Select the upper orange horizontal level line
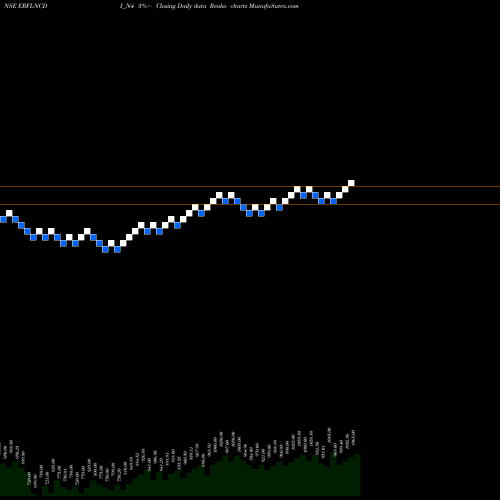 pos(250,186)
